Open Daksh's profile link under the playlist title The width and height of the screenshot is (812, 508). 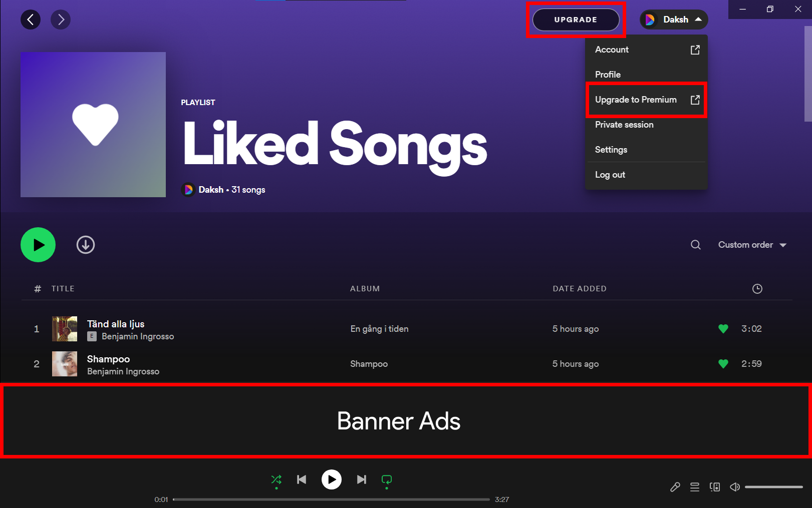click(x=211, y=190)
